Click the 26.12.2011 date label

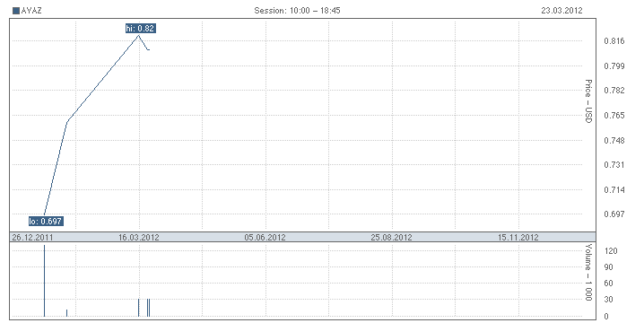click(32, 238)
